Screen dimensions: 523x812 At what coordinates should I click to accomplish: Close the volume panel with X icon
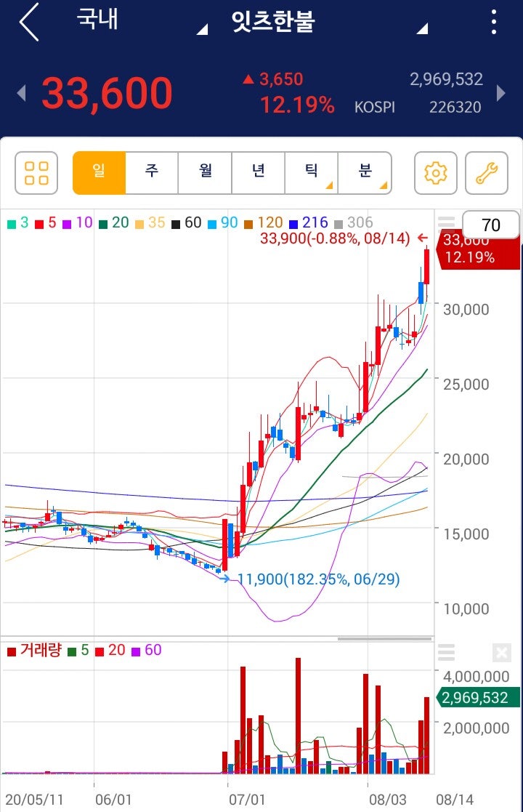click(x=502, y=653)
